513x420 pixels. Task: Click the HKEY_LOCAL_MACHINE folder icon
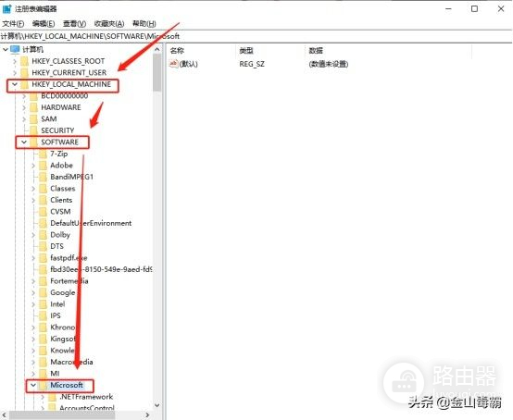(24, 84)
